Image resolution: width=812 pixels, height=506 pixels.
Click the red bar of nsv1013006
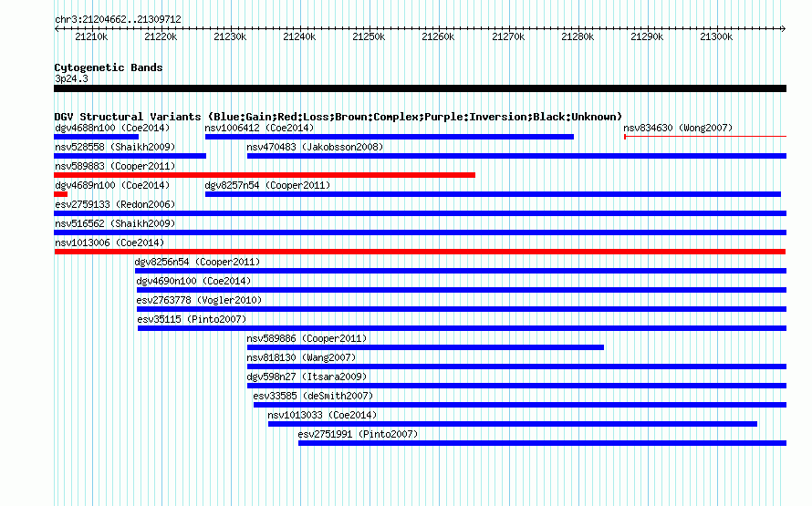(420, 252)
